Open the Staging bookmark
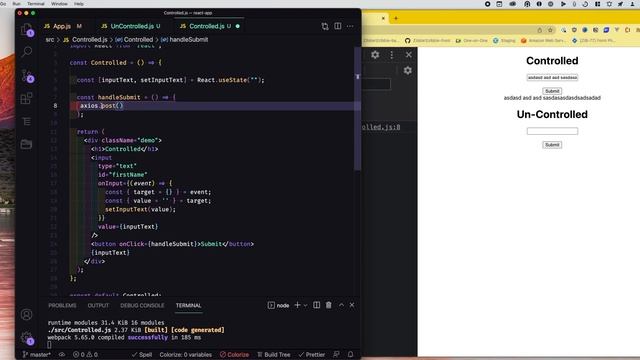Viewport: 640px width, 360px height. tap(504, 40)
